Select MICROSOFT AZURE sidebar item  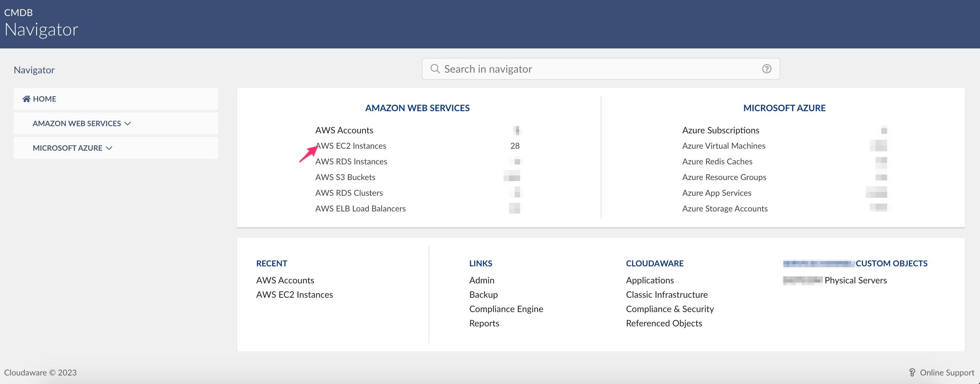tap(116, 148)
